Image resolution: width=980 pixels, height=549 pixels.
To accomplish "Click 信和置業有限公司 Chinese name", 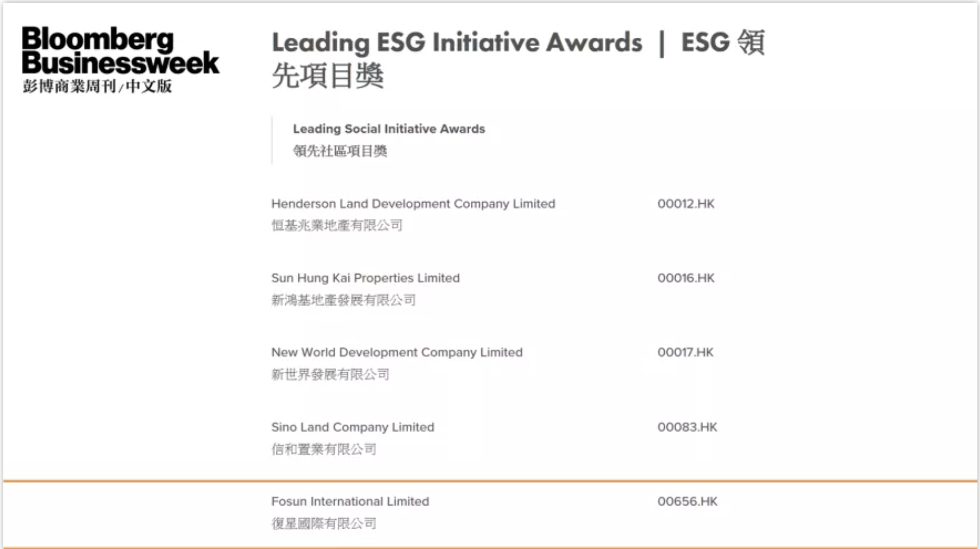I will [x=324, y=449].
